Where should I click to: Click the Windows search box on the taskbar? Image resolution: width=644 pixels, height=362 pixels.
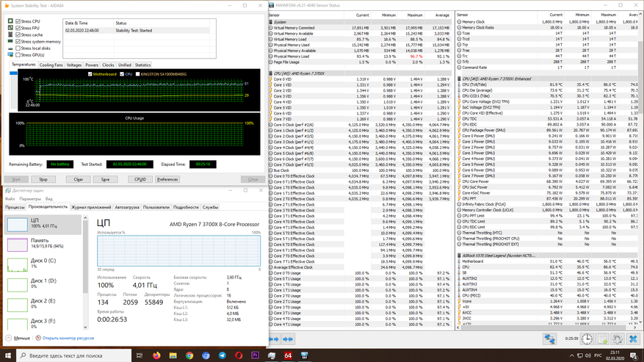[x=74, y=355]
